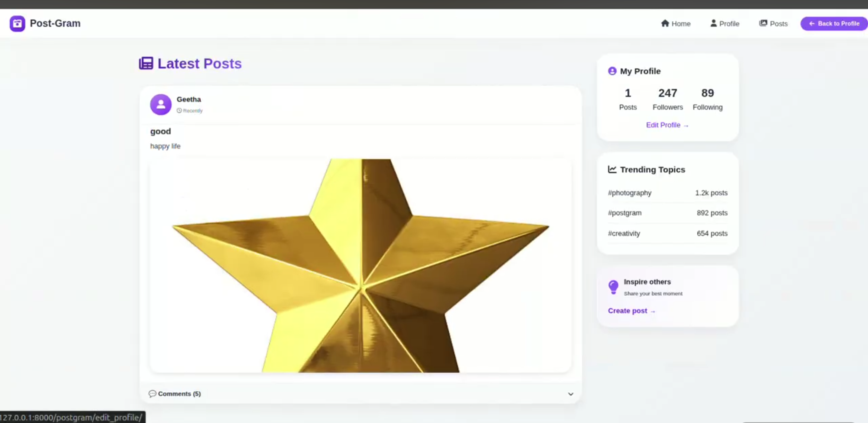Select the #creativity trending topic

[x=624, y=233]
